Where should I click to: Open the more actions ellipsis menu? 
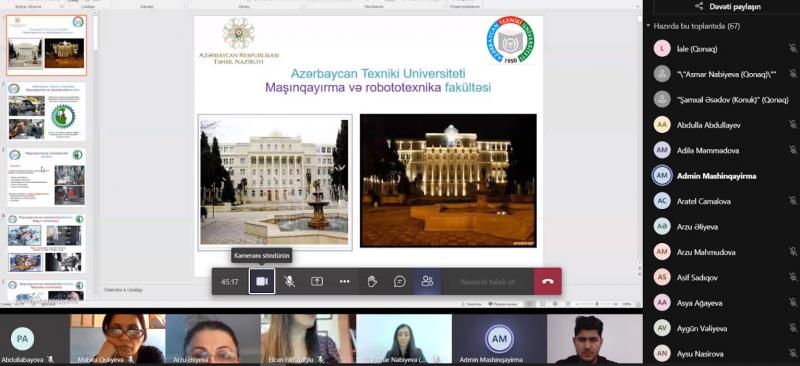click(344, 281)
